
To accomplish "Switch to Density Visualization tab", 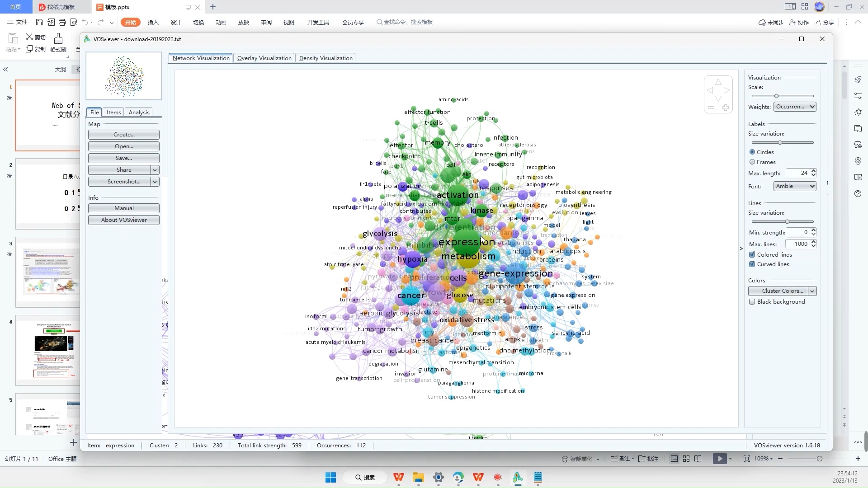I will point(326,58).
